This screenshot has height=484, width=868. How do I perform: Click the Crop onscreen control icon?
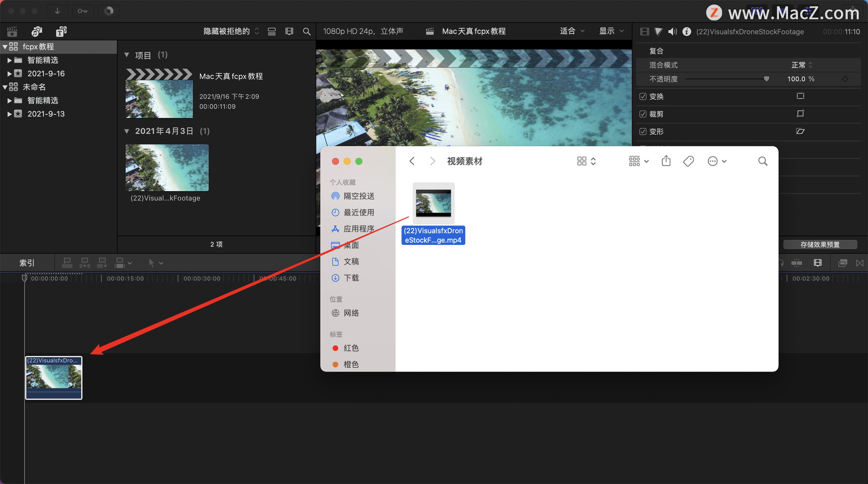coord(800,114)
